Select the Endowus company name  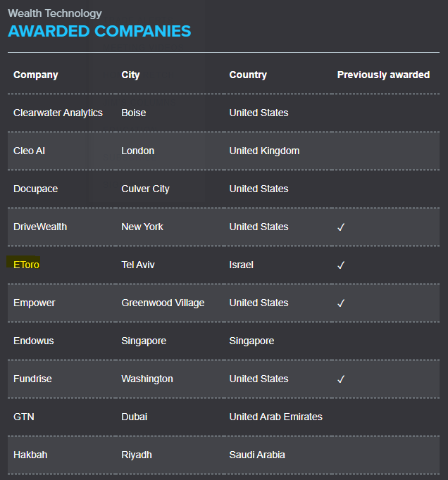[34, 341]
